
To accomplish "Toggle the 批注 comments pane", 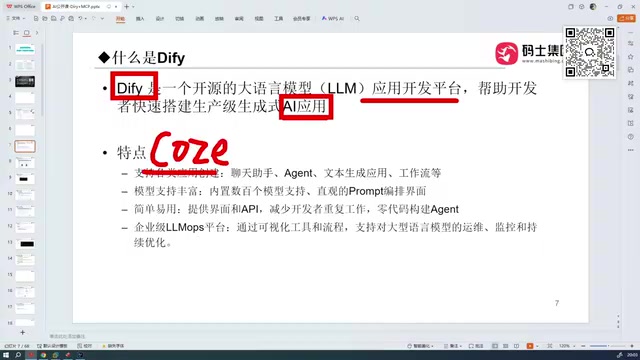I will [x=476, y=346].
